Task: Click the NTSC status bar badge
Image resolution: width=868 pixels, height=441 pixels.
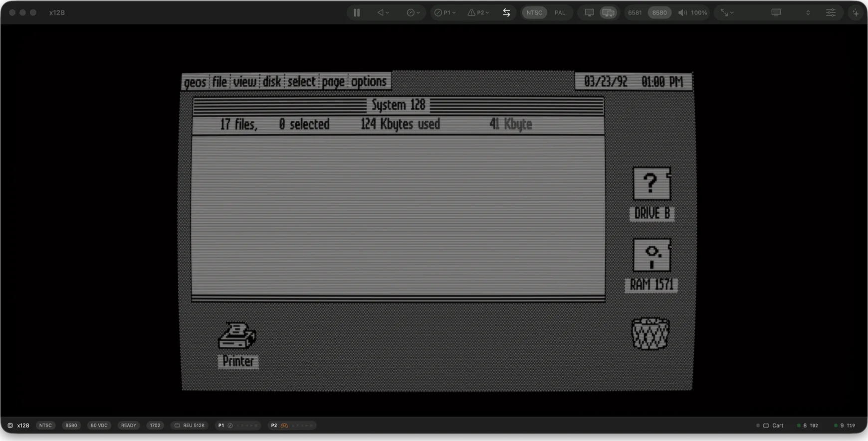Action: tap(45, 426)
